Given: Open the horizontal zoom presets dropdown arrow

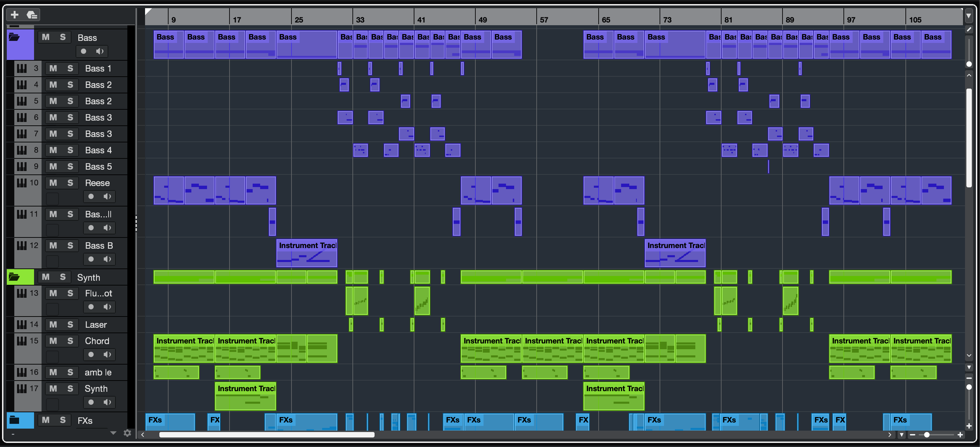Looking at the screenshot, I should click(902, 435).
